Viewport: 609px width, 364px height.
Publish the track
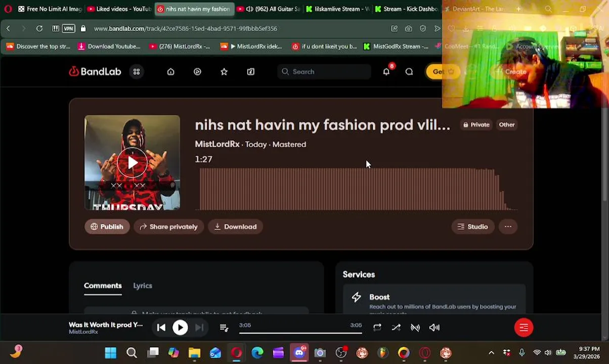[107, 226]
